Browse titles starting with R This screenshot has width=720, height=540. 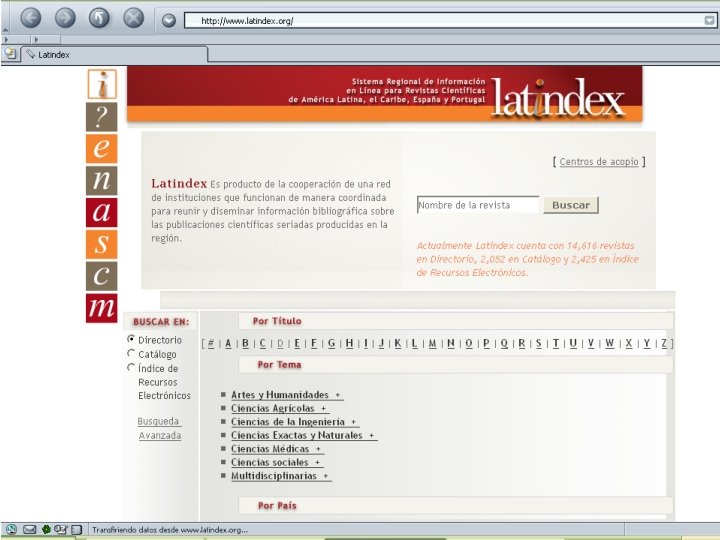pos(522,343)
